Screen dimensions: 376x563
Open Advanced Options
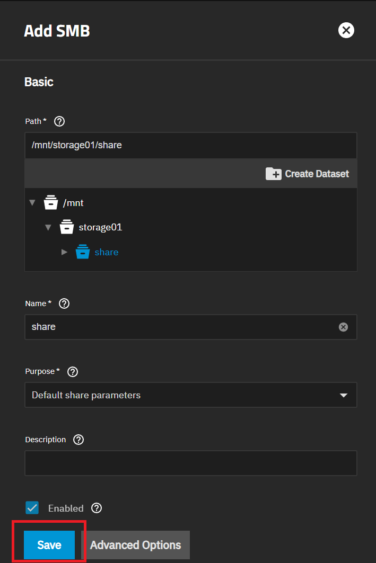[135, 545]
